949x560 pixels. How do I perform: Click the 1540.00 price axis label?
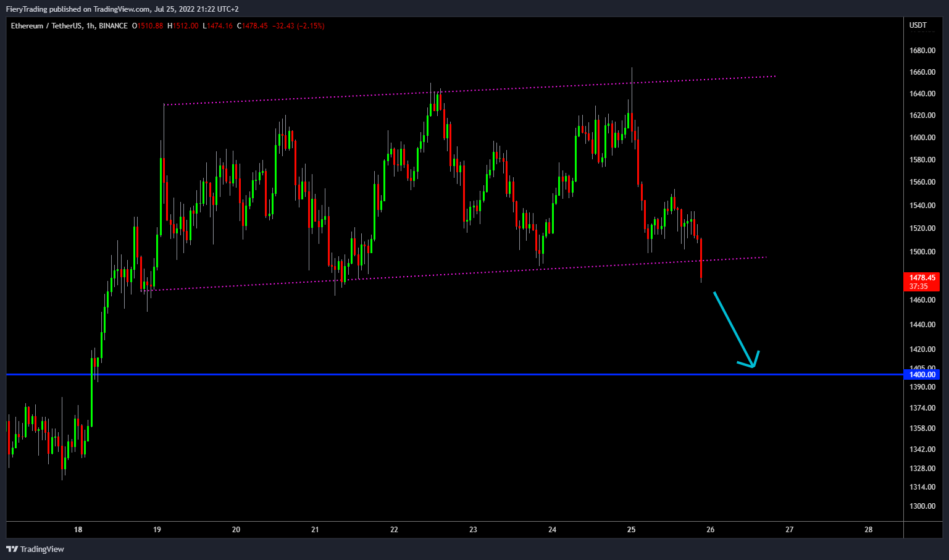(922, 206)
